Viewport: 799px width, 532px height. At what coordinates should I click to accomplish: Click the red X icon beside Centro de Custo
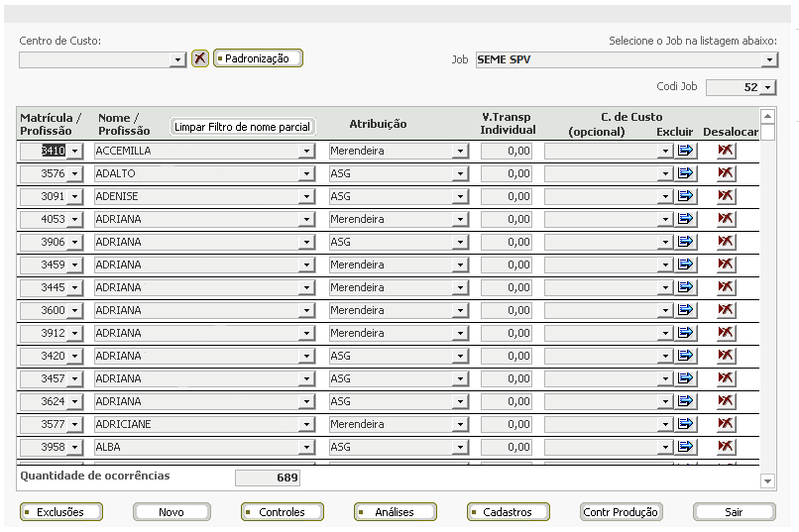(x=200, y=58)
